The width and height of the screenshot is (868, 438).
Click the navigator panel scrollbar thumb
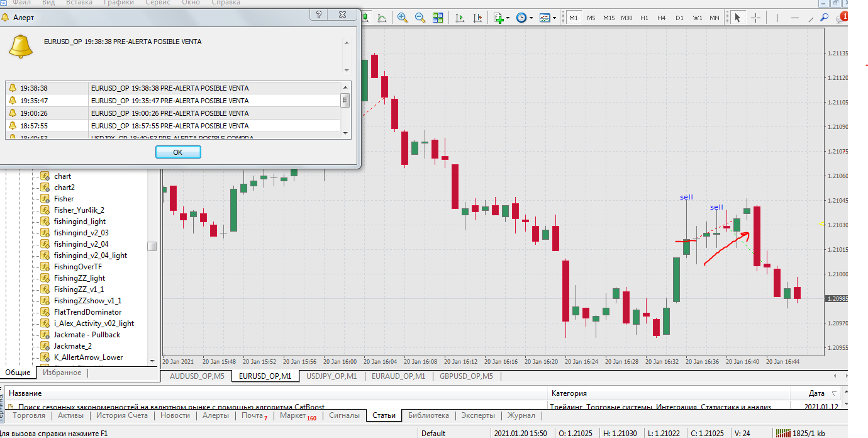(152, 247)
